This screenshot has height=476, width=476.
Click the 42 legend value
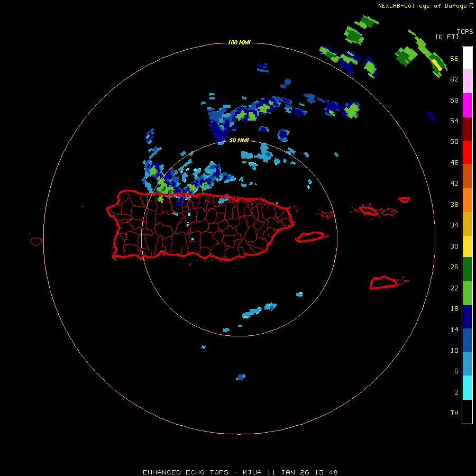(x=454, y=184)
